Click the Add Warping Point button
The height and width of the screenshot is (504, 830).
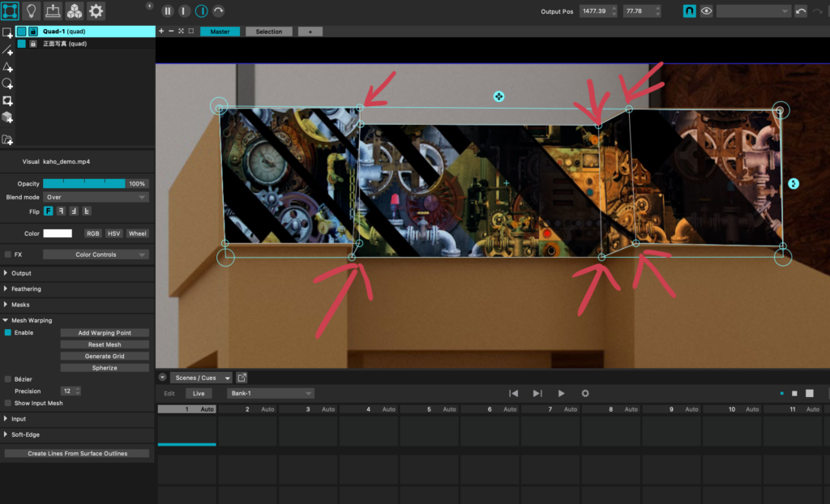click(x=105, y=333)
